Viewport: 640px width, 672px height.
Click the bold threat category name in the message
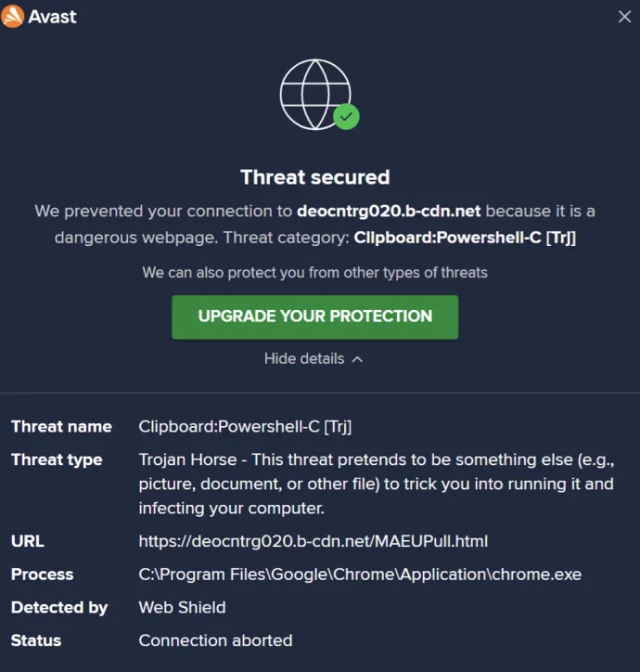point(465,238)
